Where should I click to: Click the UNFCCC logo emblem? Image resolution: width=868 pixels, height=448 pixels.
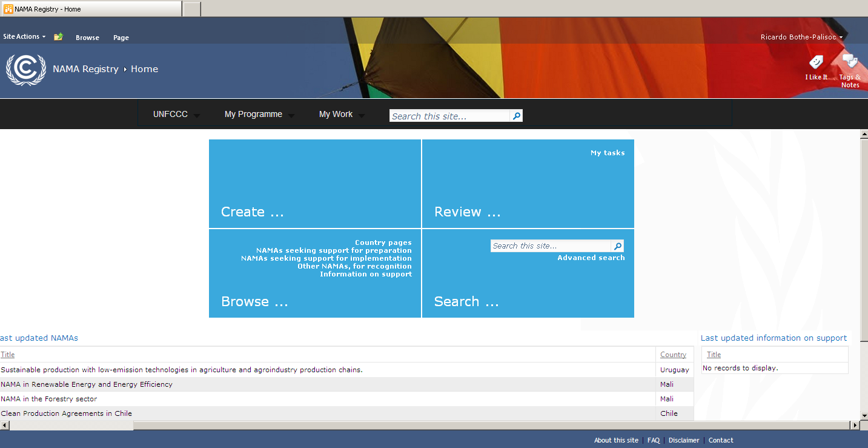click(x=25, y=70)
